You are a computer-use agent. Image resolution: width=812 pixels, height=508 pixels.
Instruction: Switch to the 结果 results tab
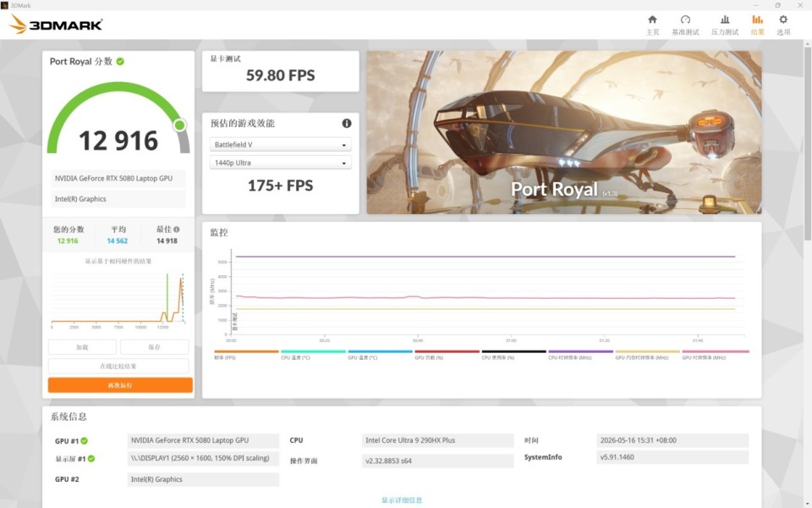coord(757,25)
